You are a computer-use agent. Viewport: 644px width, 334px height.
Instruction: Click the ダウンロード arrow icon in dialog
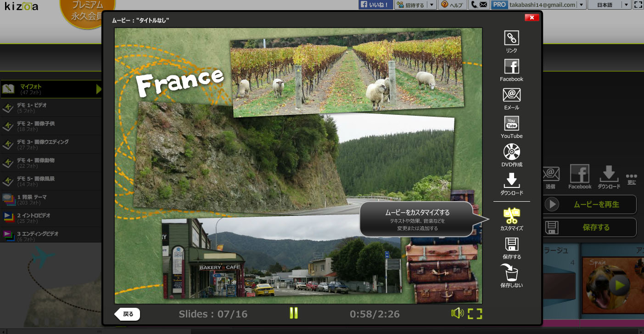511,180
